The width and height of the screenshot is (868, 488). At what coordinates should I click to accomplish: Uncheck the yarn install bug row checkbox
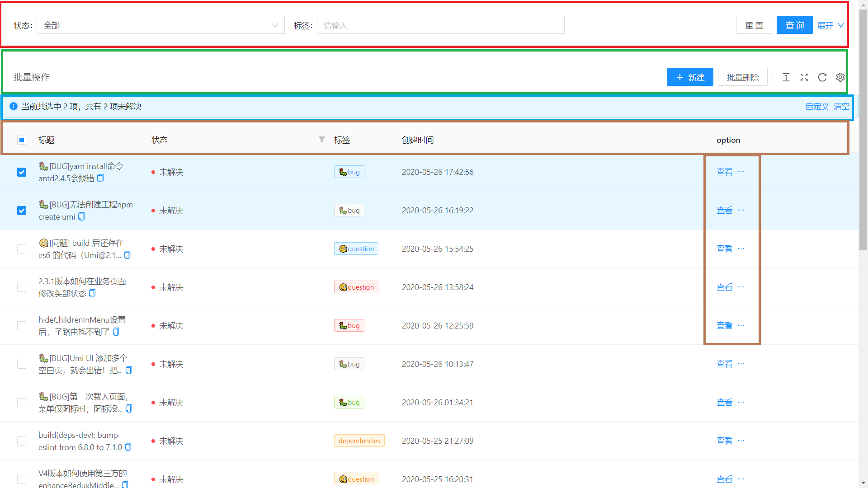pyautogui.click(x=22, y=172)
